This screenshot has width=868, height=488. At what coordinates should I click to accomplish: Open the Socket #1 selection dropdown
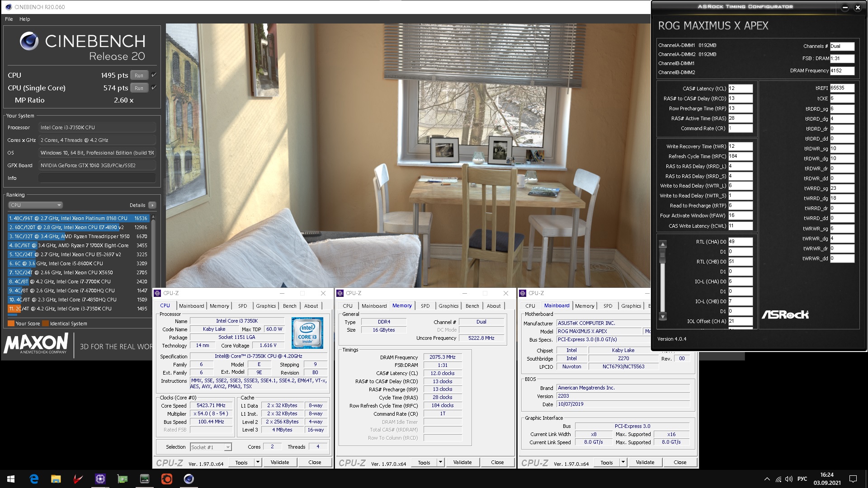(211, 447)
